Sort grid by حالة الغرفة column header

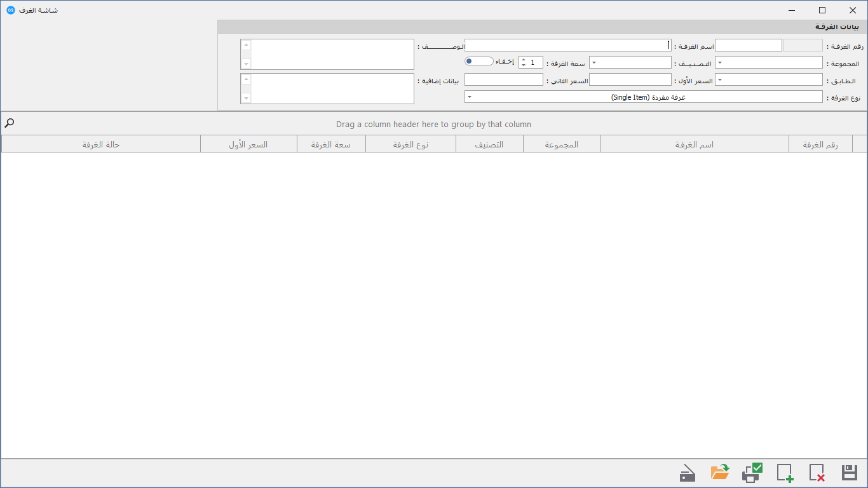pyautogui.click(x=101, y=144)
